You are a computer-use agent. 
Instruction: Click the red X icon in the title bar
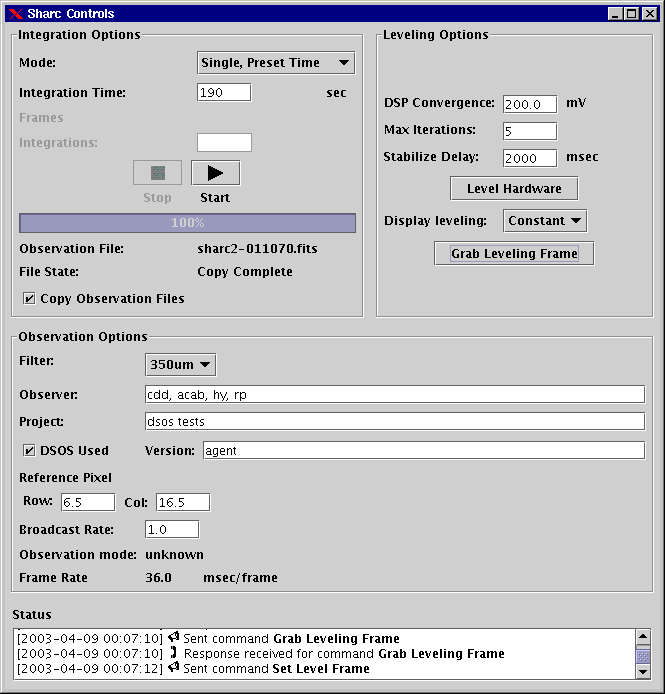coord(16,14)
